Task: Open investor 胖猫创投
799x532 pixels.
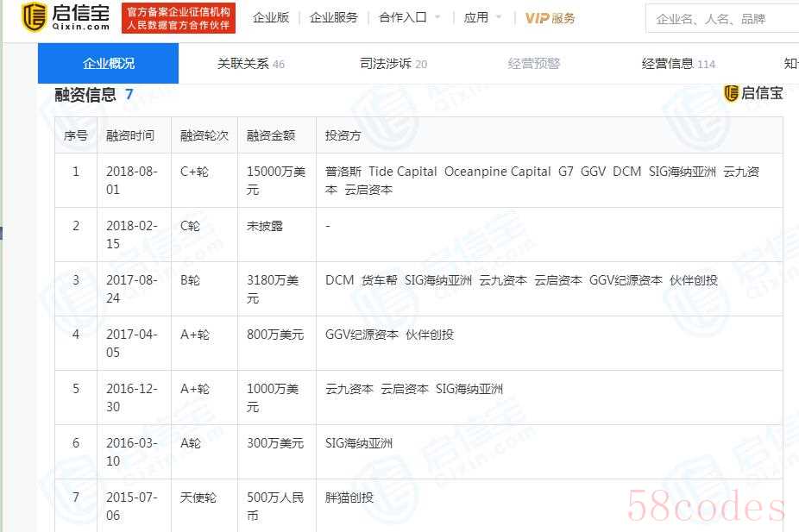Action: tap(349, 498)
